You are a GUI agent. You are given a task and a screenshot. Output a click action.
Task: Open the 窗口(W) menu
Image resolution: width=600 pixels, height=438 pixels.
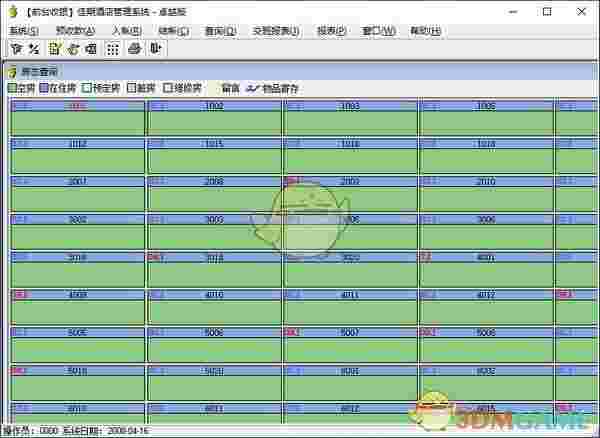point(378,31)
